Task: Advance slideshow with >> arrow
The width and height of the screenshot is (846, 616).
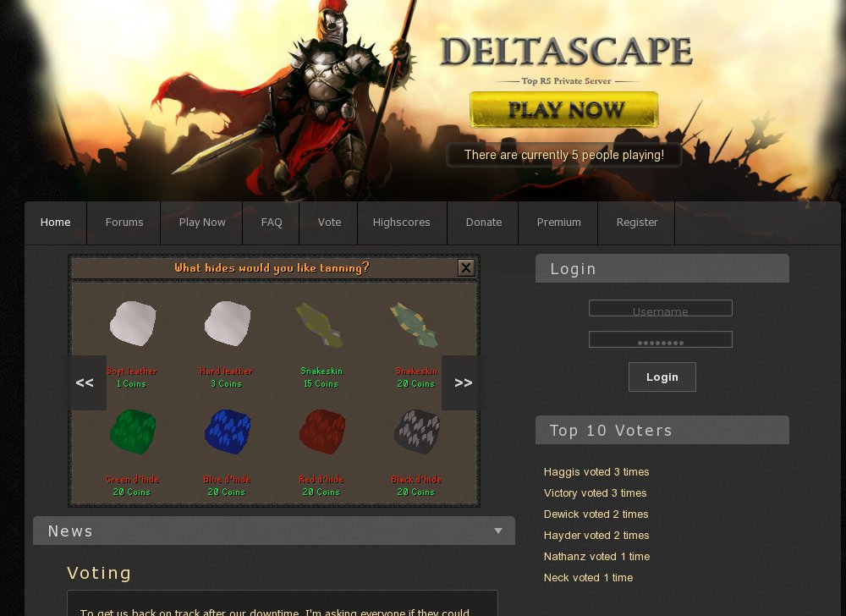Action: [461, 382]
